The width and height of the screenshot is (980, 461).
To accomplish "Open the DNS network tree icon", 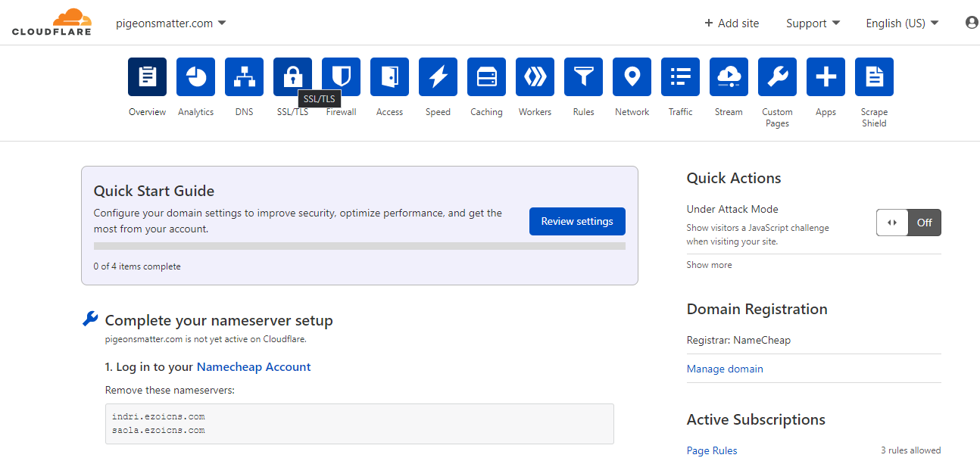I will click(x=244, y=77).
